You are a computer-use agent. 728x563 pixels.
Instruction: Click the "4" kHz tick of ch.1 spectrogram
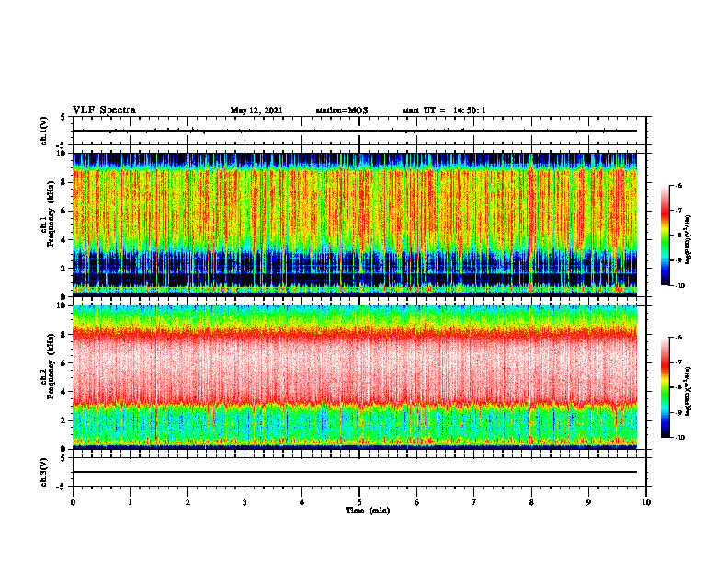click(64, 240)
